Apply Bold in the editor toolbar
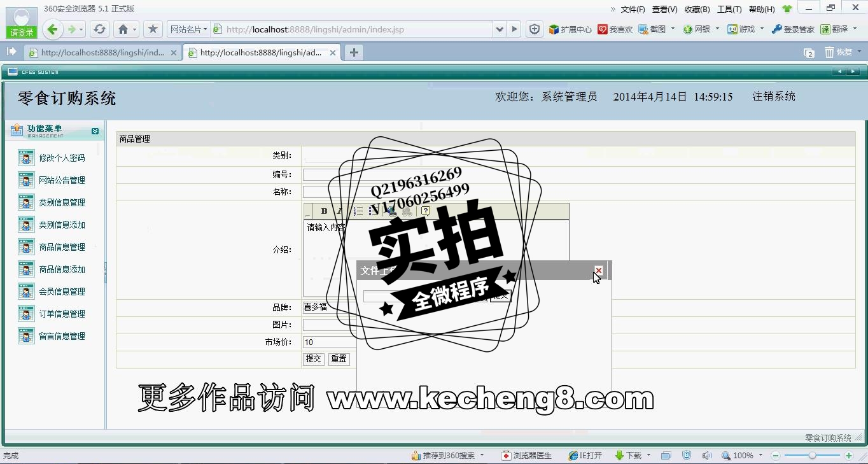Screen dimensions: 868x464 (324, 211)
